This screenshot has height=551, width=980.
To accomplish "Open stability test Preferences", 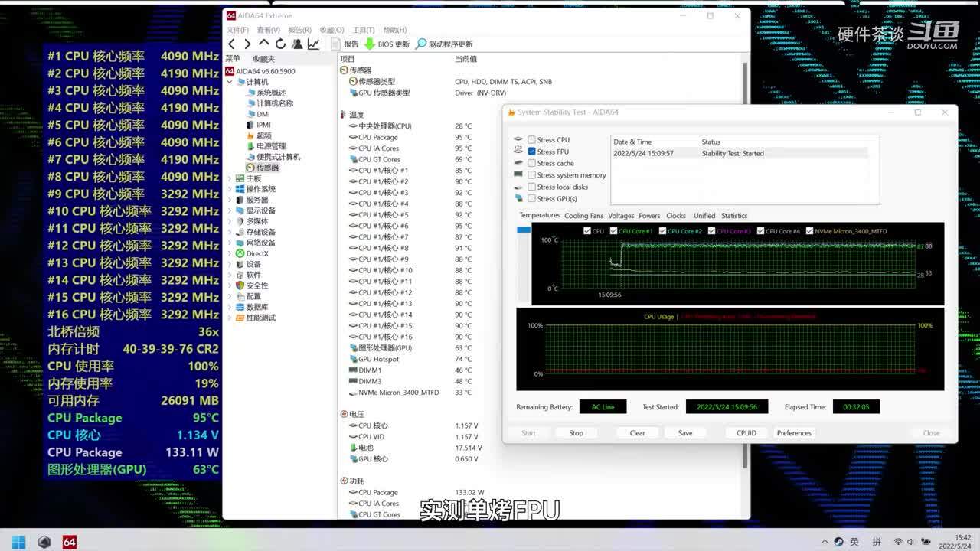I will [x=794, y=433].
